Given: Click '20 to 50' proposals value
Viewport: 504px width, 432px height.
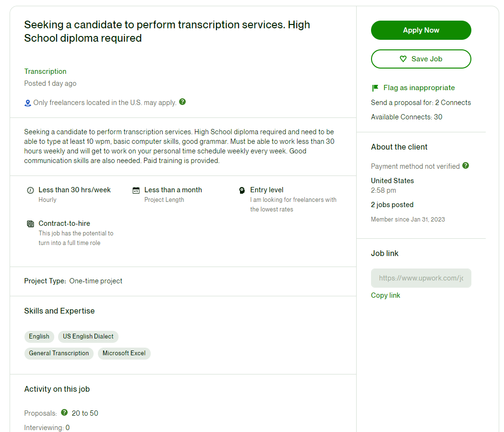Looking at the screenshot, I should [x=85, y=413].
